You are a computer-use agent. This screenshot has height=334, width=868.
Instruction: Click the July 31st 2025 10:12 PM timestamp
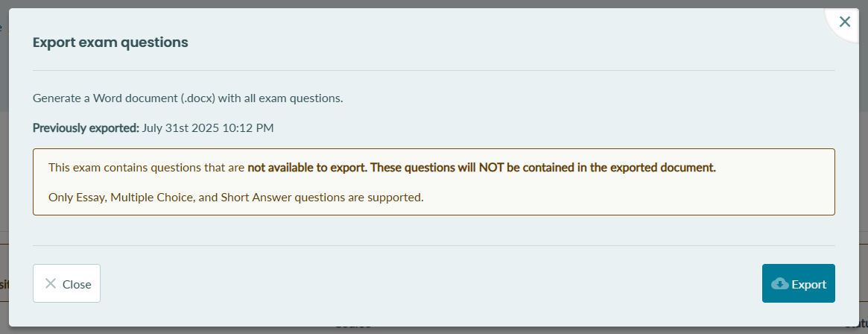pyautogui.click(x=208, y=128)
